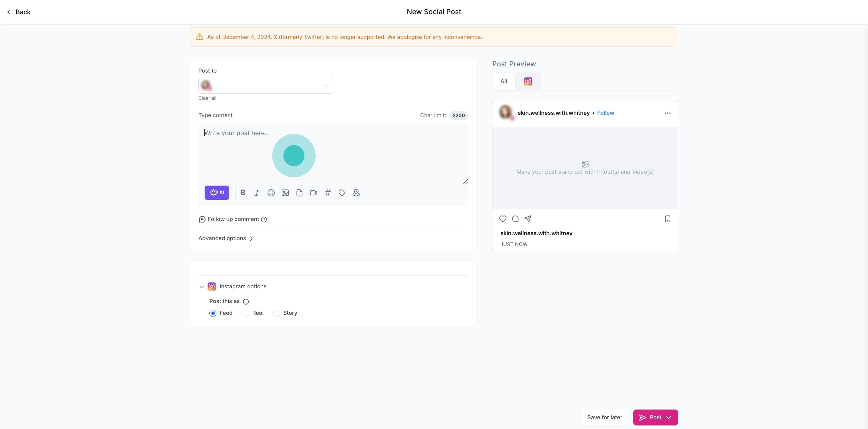Click the purple AI button
868x429 pixels.
pos(217,193)
